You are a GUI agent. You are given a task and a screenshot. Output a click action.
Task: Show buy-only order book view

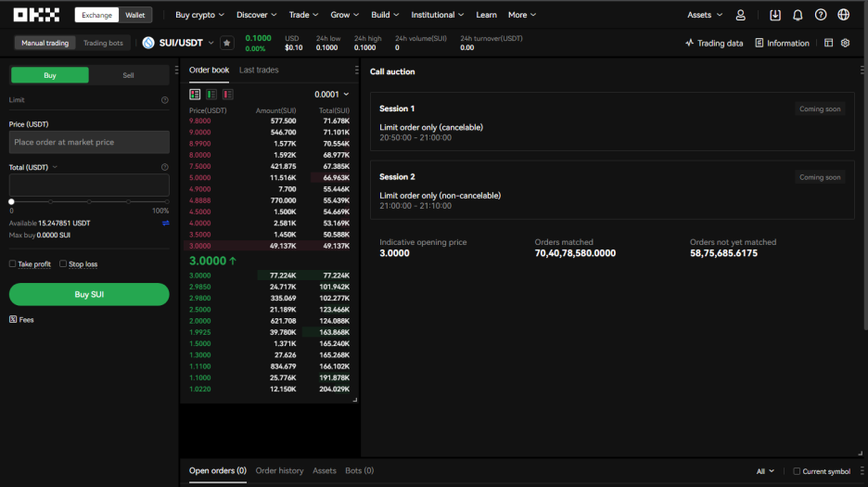click(211, 95)
